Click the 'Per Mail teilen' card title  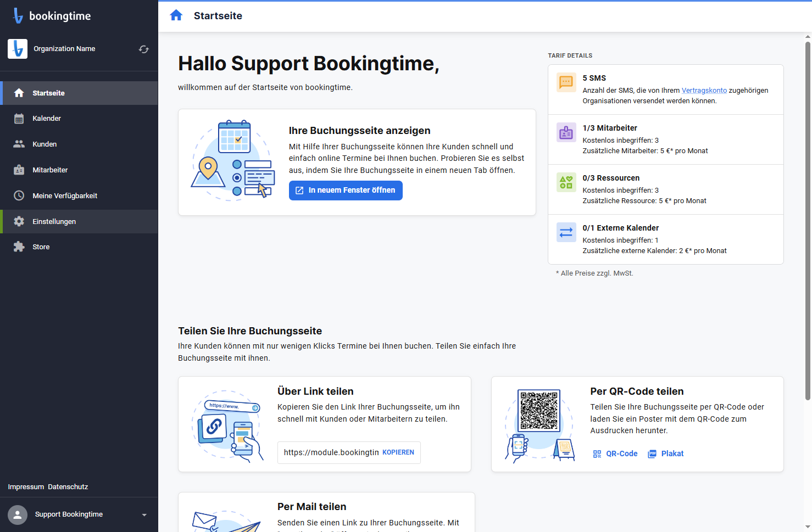(312, 507)
